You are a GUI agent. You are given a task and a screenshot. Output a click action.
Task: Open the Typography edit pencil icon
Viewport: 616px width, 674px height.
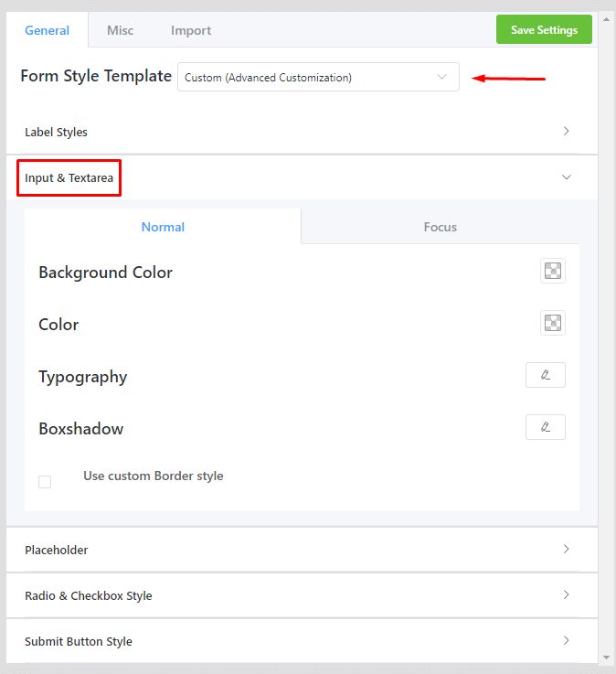coord(545,375)
